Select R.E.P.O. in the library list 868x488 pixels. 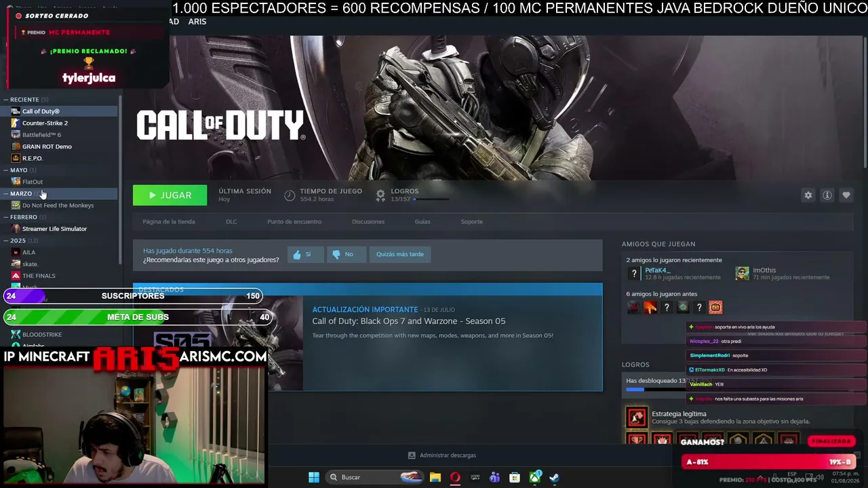(33, 159)
